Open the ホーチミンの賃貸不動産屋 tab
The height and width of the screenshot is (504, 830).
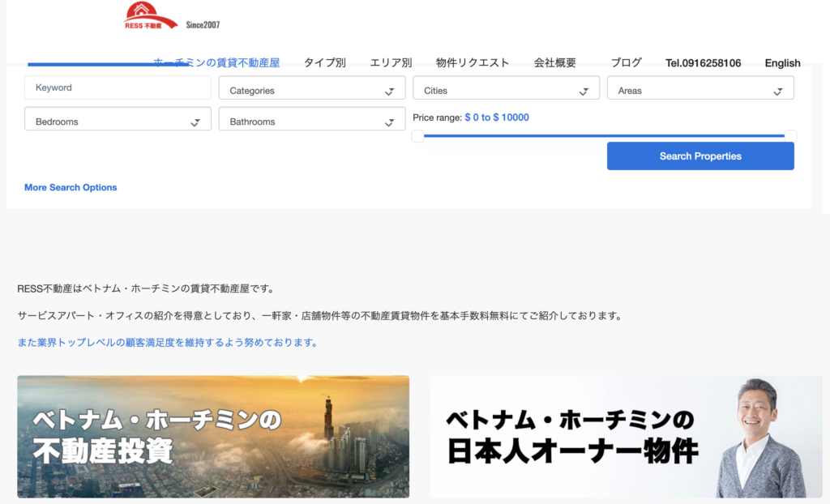coord(216,62)
